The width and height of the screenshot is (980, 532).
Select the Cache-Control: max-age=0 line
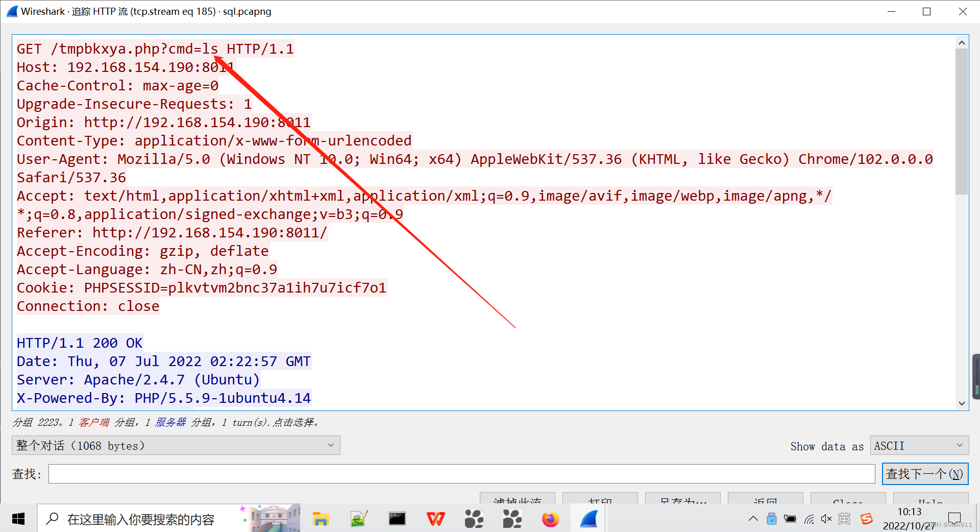118,86
